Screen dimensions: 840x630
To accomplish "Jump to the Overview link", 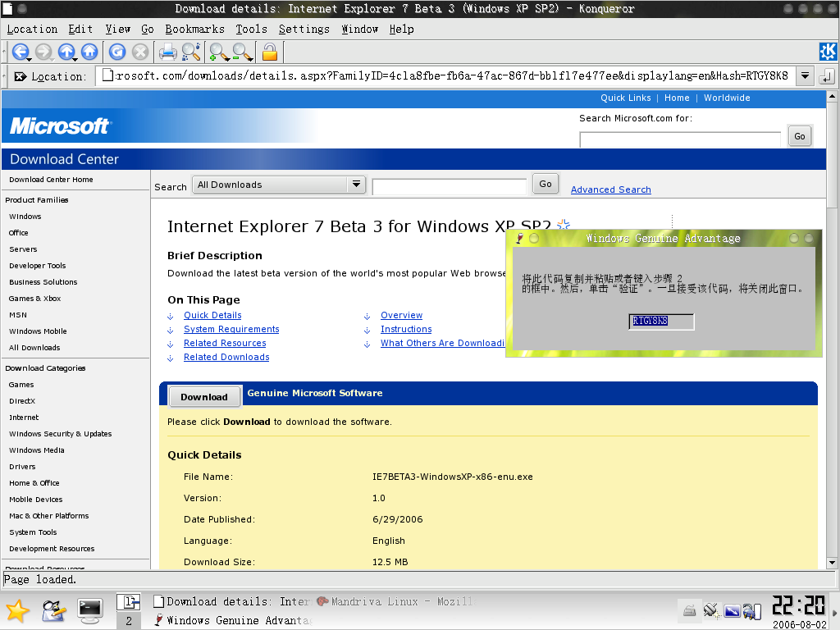I will [x=401, y=315].
